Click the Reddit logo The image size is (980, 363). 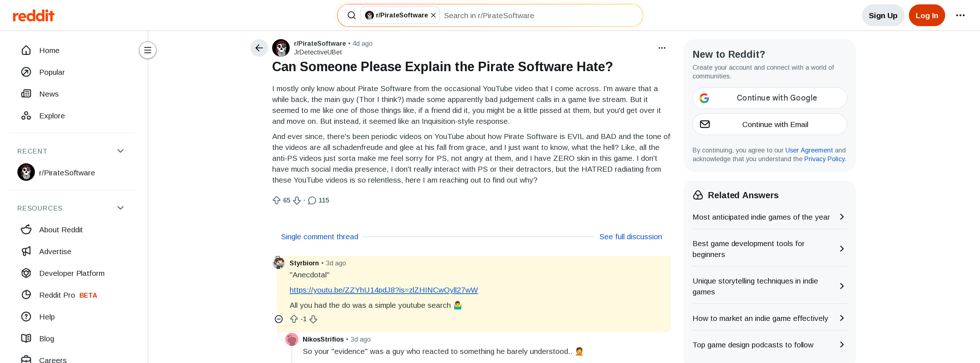pos(33,16)
